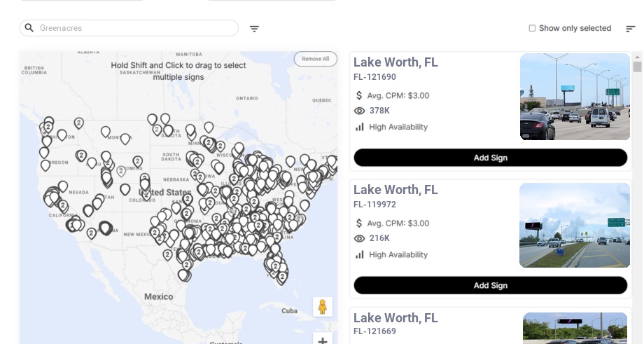Image resolution: width=644 pixels, height=344 pixels.
Task: Click the map zoom in plus button
Action: click(323, 340)
